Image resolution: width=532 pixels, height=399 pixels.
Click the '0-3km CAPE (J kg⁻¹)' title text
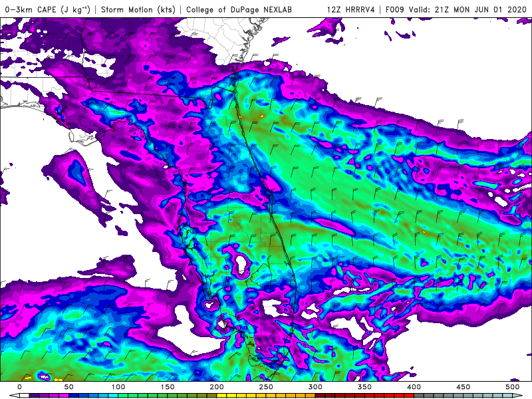click(x=48, y=9)
